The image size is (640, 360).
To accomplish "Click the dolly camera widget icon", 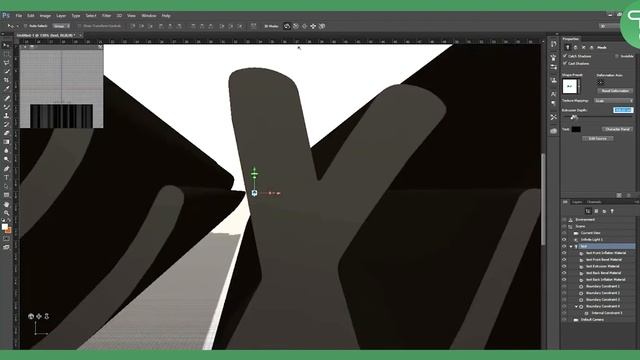I will tap(47, 316).
